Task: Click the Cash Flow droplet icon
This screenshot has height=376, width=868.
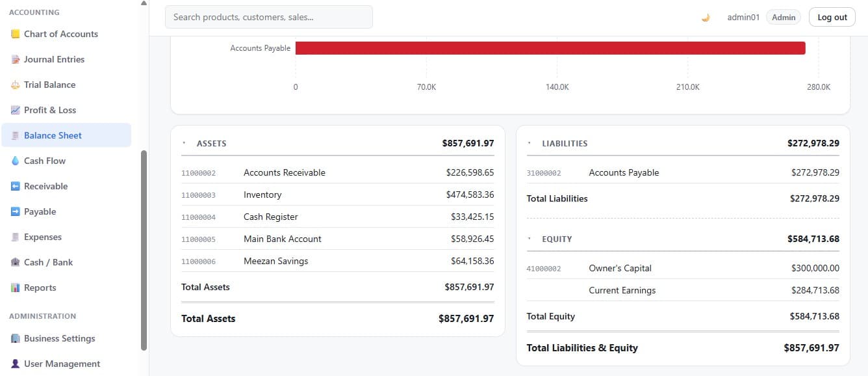Action: pos(16,161)
